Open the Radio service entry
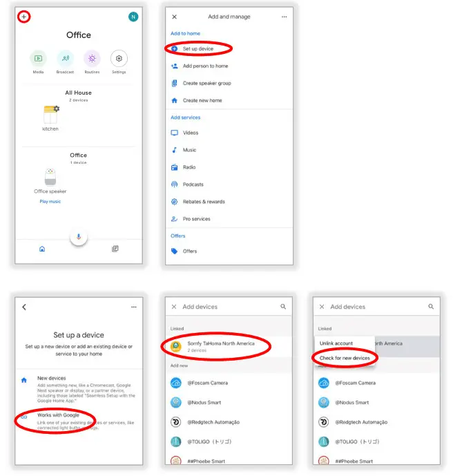453x476 pixels. (229, 167)
